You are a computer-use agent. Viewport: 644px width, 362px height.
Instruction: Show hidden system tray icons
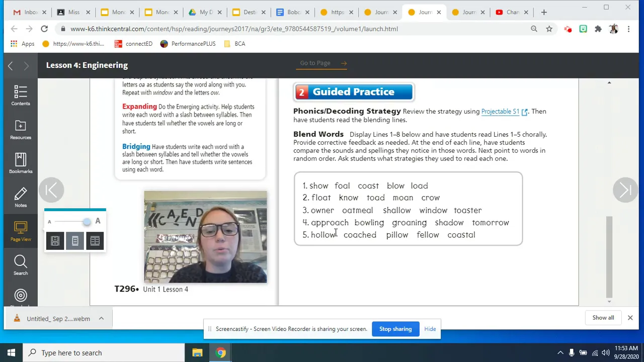560,353
